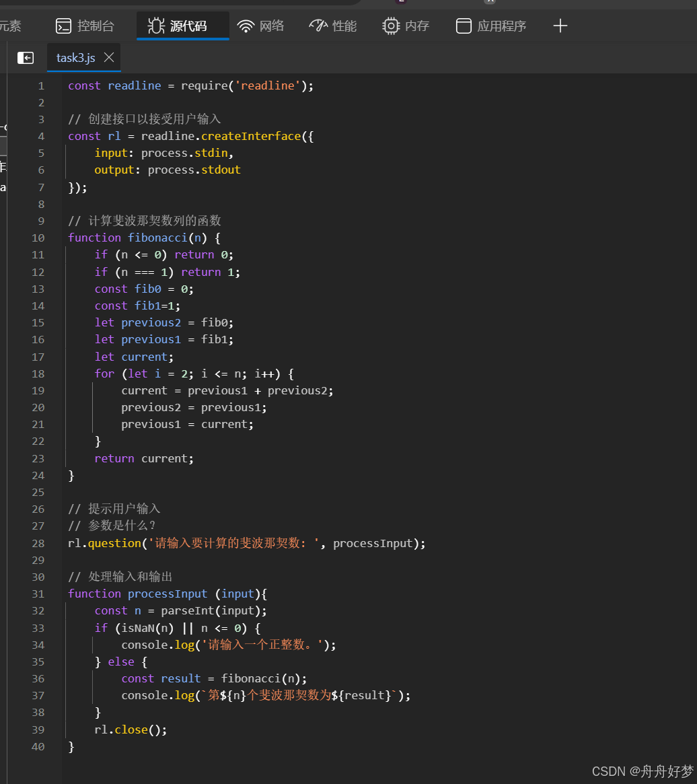The height and width of the screenshot is (784, 697).
Task: Click 'process.stdin' on line 5
Action: (184, 153)
